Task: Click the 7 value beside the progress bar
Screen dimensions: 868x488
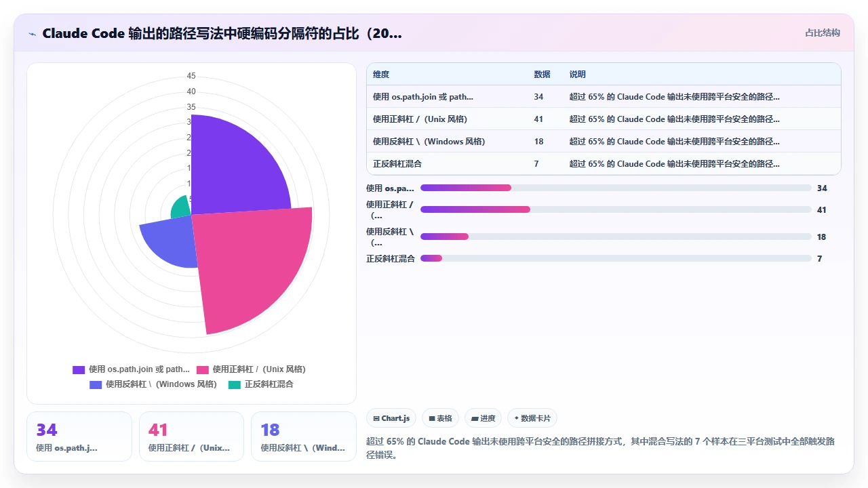Action: click(x=820, y=259)
